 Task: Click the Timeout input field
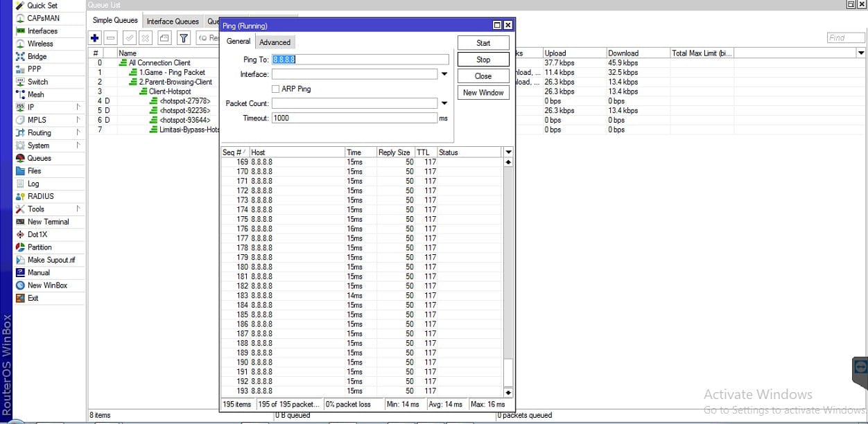click(x=354, y=118)
